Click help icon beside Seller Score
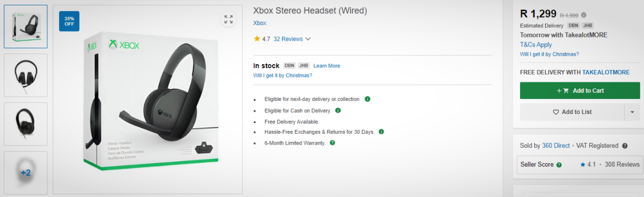 (x=559, y=165)
